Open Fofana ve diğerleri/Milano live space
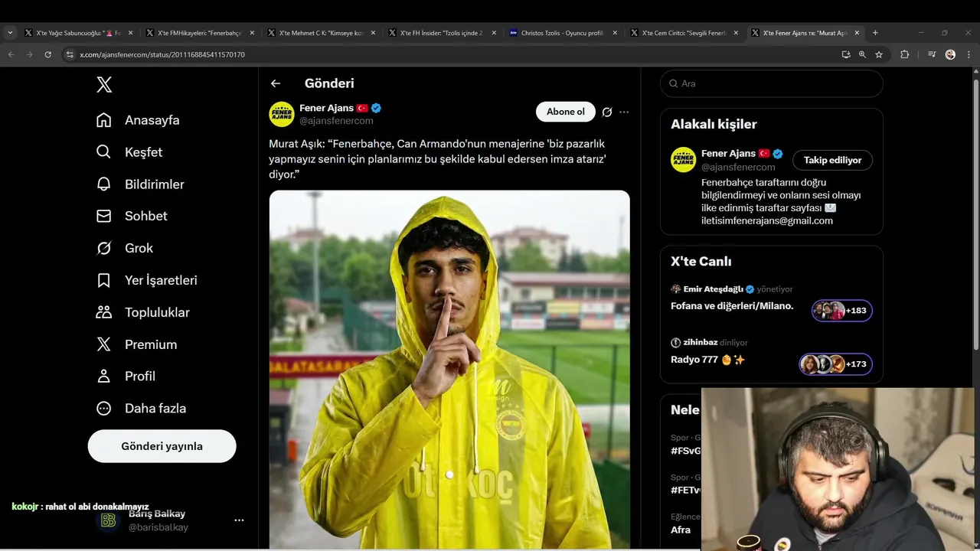Image resolution: width=980 pixels, height=551 pixels. [732, 306]
